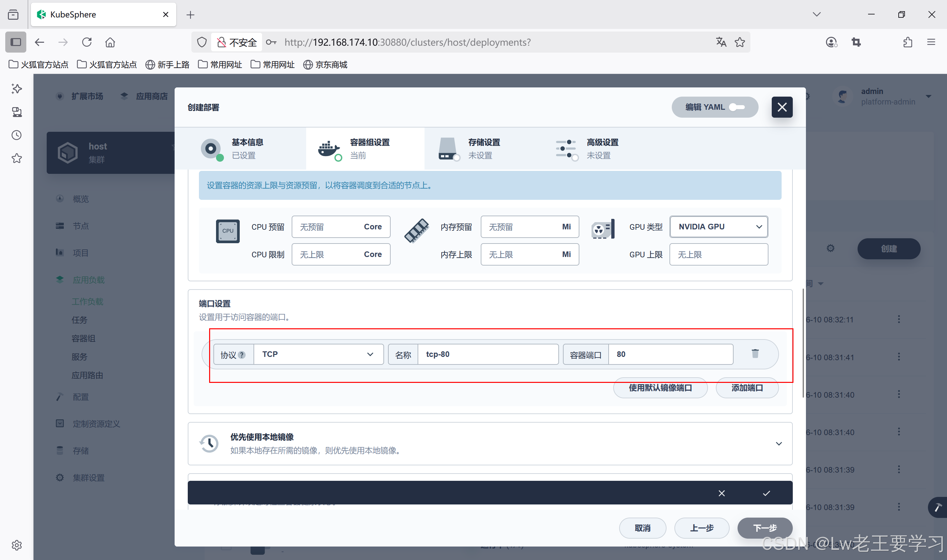
Task: Click the memory RAM icon
Action: [x=416, y=231]
